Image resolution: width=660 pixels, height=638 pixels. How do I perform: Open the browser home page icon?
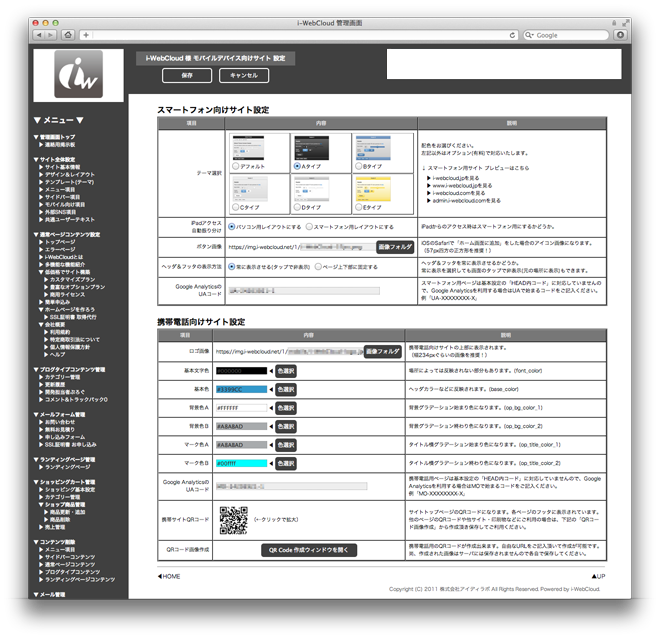click(68, 35)
